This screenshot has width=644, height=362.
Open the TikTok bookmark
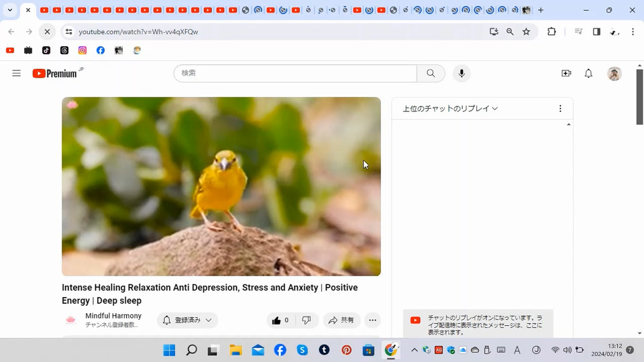tap(46, 50)
